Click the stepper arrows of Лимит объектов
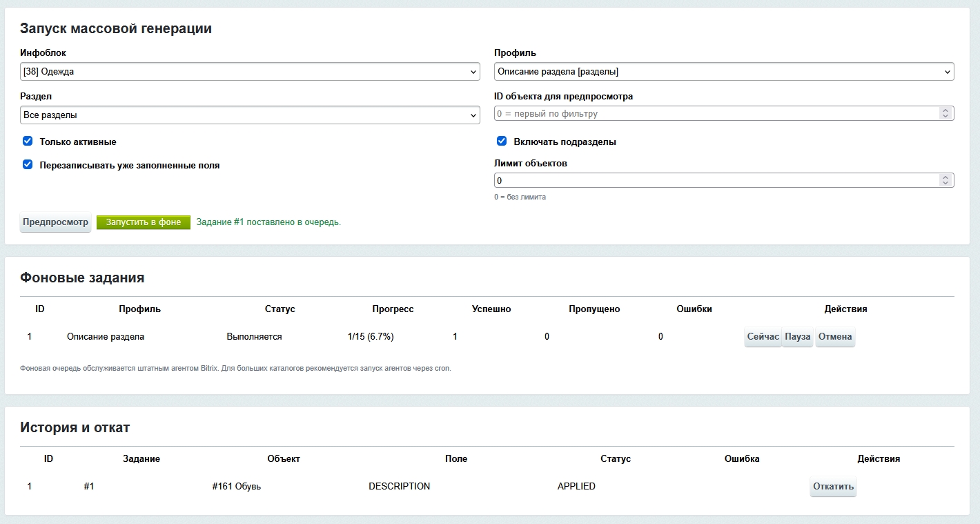 945,180
